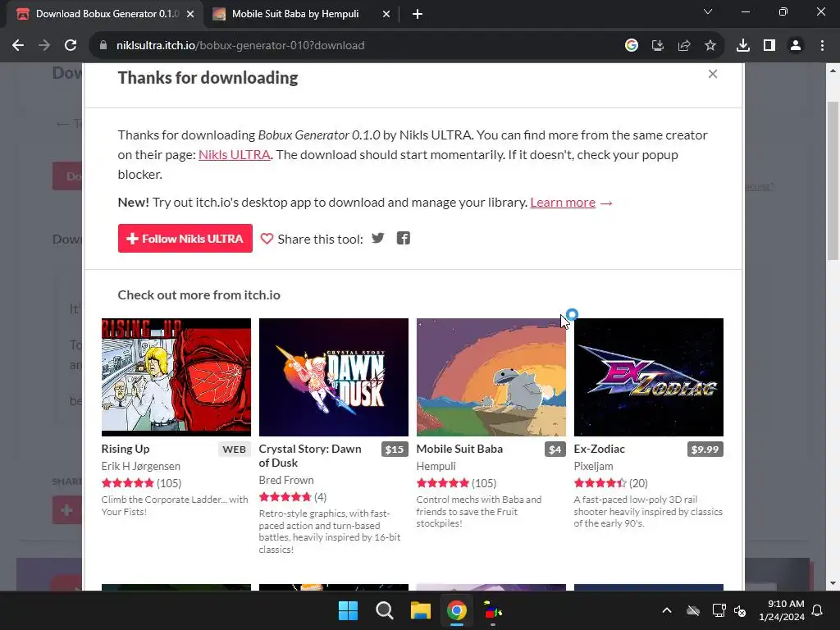Open the Chrome profile menu
Screen dimensions: 840x630
(795, 46)
